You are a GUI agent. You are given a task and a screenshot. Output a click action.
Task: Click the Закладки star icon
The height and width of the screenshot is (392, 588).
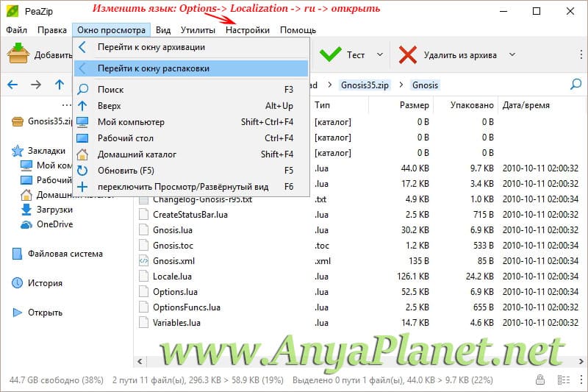point(17,151)
